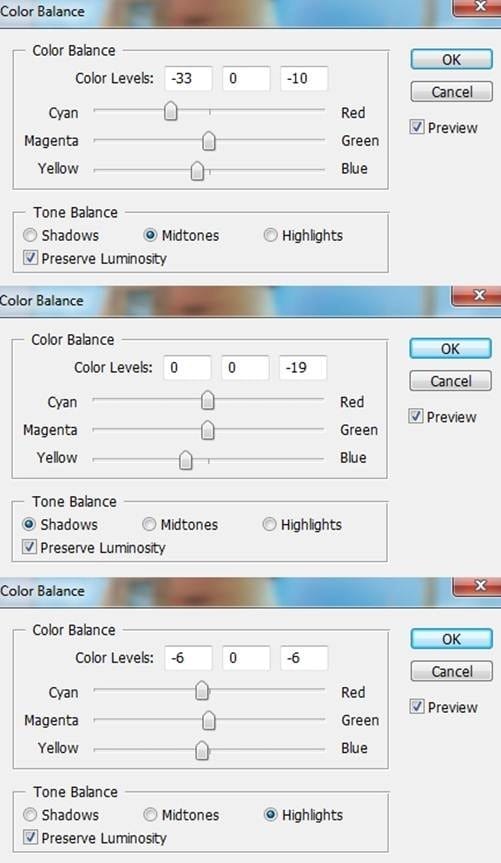Click Magenta-Green slider handle in the bottom dialog
Image resolution: width=501 pixels, height=863 pixels.
[208, 719]
